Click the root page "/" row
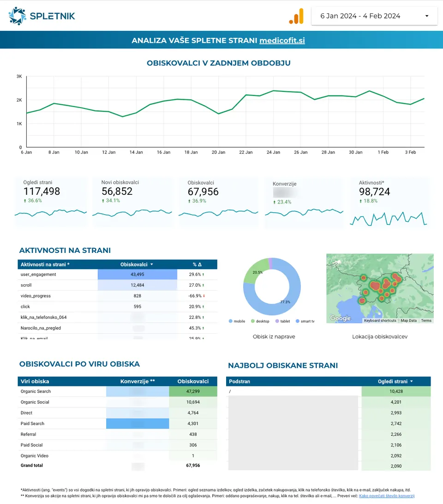Image resolution: width=443 pixels, height=504 pixels. (x=328, y=391)
